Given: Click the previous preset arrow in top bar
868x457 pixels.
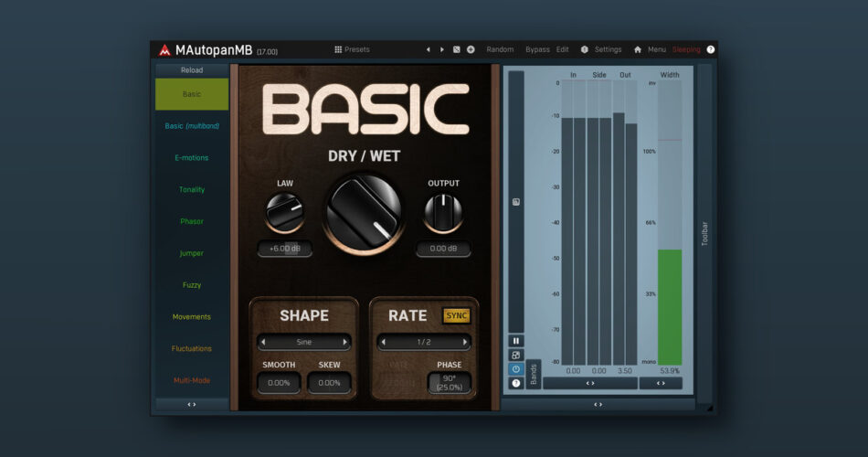Looking at the screenshot, I should [x=428, y=49].
